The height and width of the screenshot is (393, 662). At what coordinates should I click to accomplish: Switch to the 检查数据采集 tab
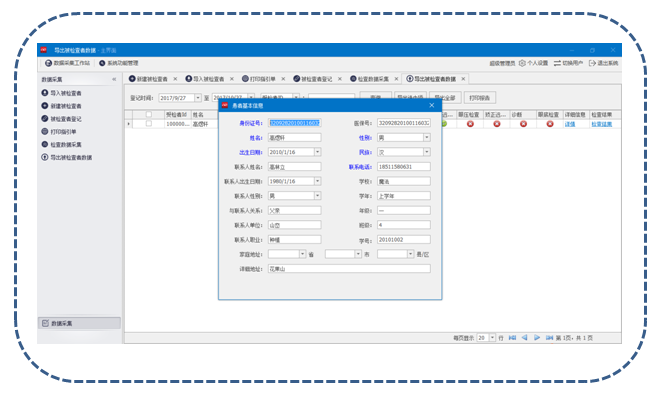click(369, 79)
